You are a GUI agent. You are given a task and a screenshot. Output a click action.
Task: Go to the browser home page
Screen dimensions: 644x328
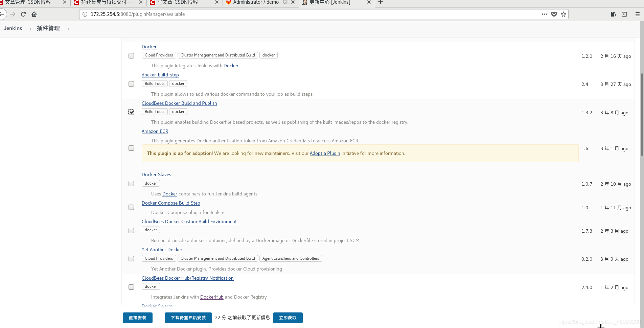(34, 14)
